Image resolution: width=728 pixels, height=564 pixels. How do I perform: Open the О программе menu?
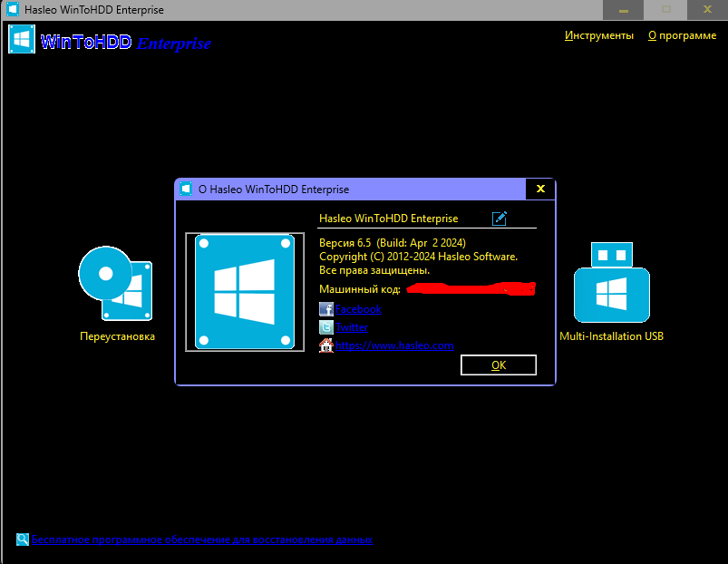682,35
